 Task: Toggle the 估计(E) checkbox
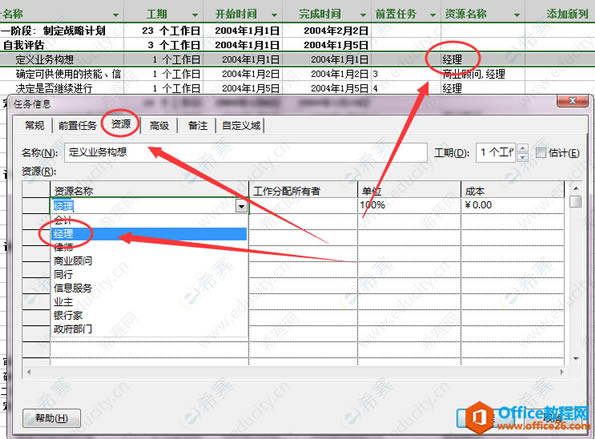click(540, 153)
